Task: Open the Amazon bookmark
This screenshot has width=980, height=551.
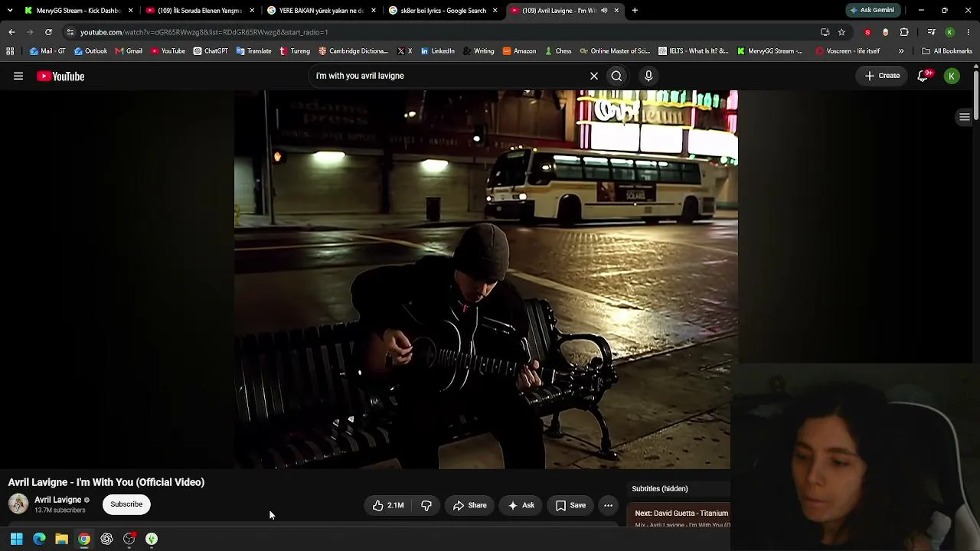Action: click(x=519, y=51)
